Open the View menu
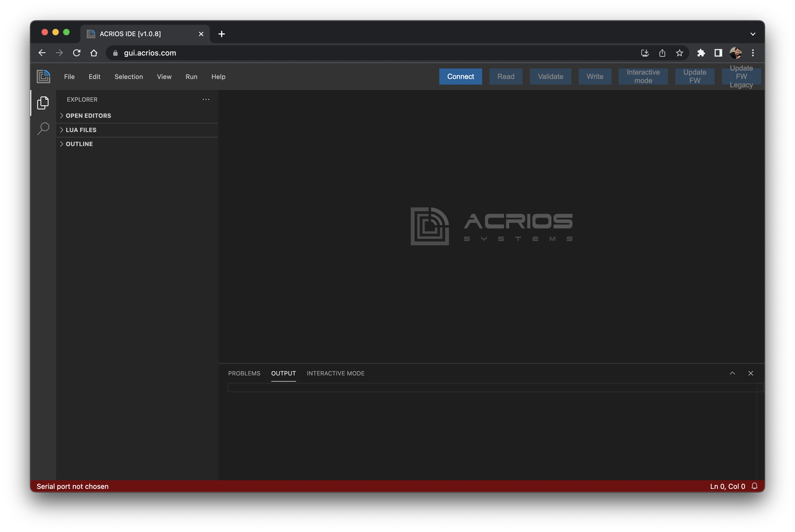This screenshot has height=532, width=795. click(x=164, y=77)
